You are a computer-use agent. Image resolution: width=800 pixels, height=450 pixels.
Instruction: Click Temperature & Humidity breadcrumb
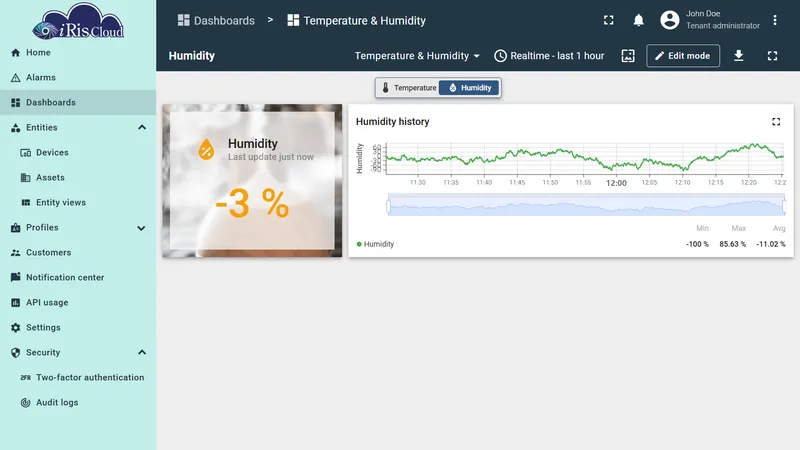coord(356,20)
